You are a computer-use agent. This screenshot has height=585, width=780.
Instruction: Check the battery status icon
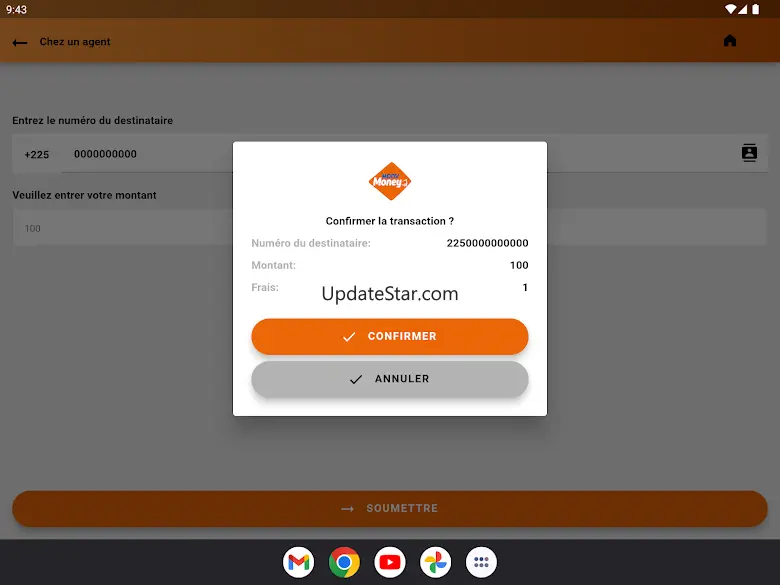click(x=756, y=9)
